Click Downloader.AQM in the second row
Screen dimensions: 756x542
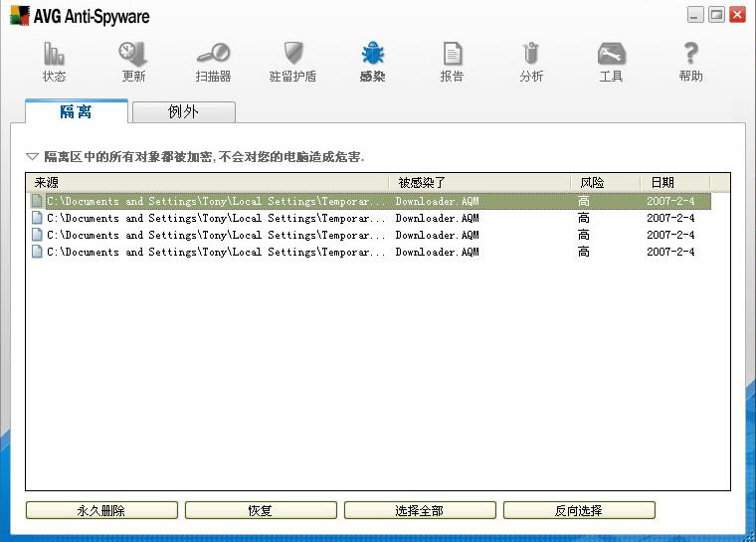click(x=438, y=218)
